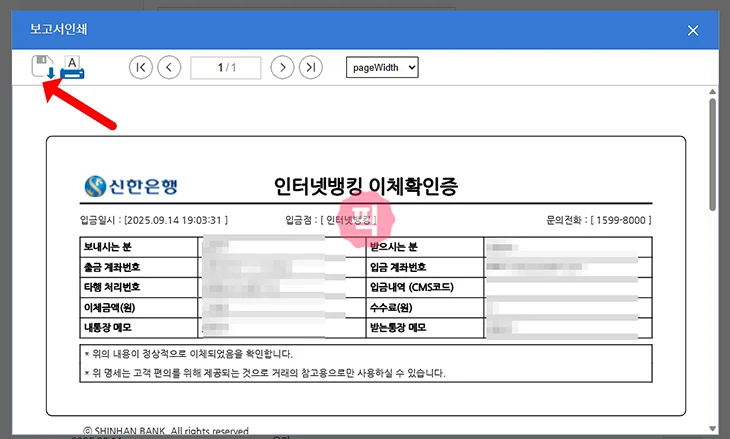Image resolution: width=730 pixels, height=439 pixels.
Task: Click the 입금내역 (CMS코드) cell
Action: pyautogui.click(x=425, y=287)
